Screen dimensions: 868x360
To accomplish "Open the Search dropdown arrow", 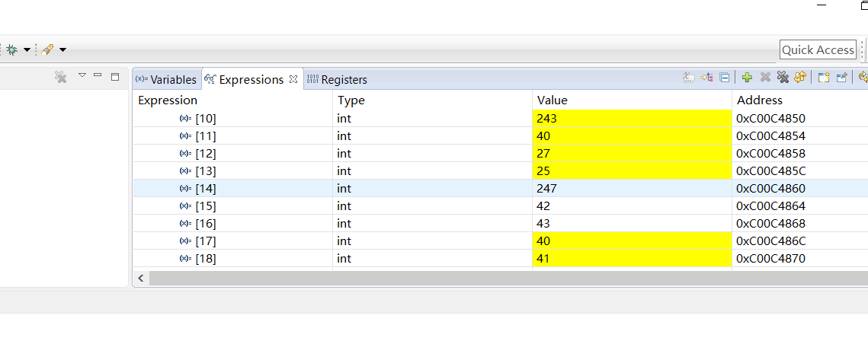I will click(62, 50).
